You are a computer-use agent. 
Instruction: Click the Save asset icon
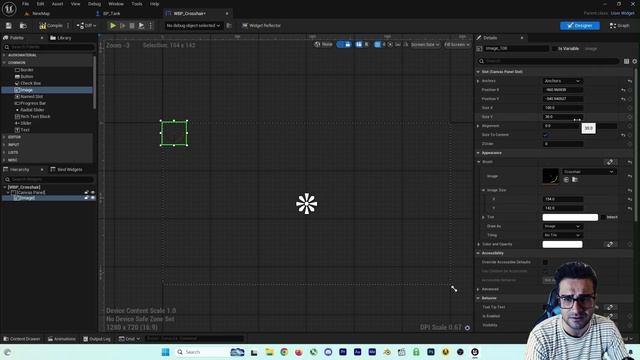pos(9,26)
